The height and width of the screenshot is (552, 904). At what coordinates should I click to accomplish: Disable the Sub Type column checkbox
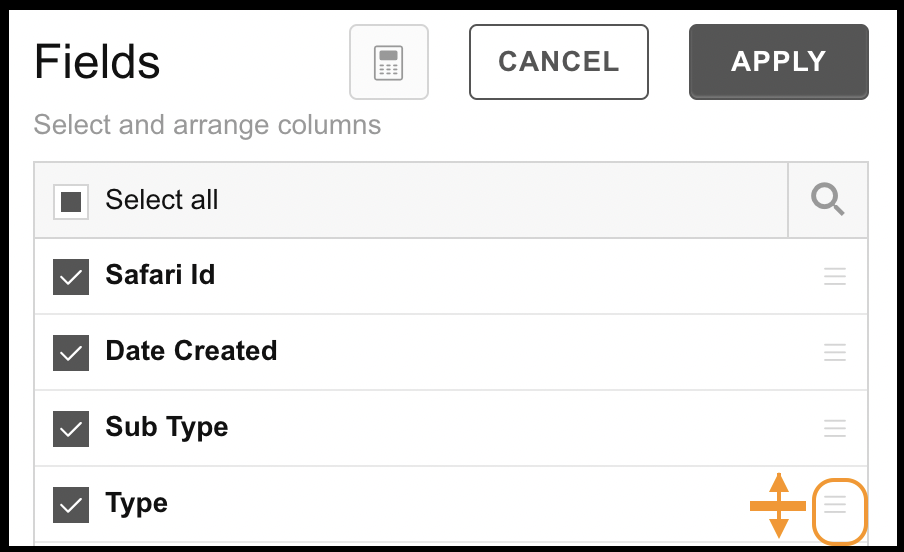tap(71, 429)
